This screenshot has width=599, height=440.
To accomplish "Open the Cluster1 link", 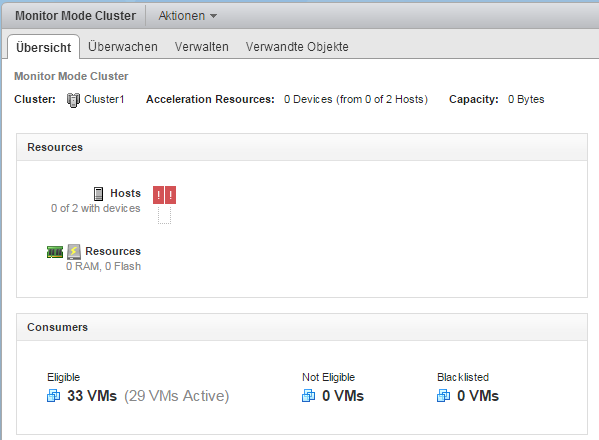I will point(104,99).
